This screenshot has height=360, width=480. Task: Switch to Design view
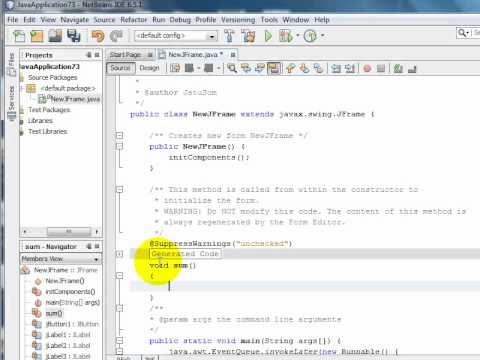pos(149,68)
